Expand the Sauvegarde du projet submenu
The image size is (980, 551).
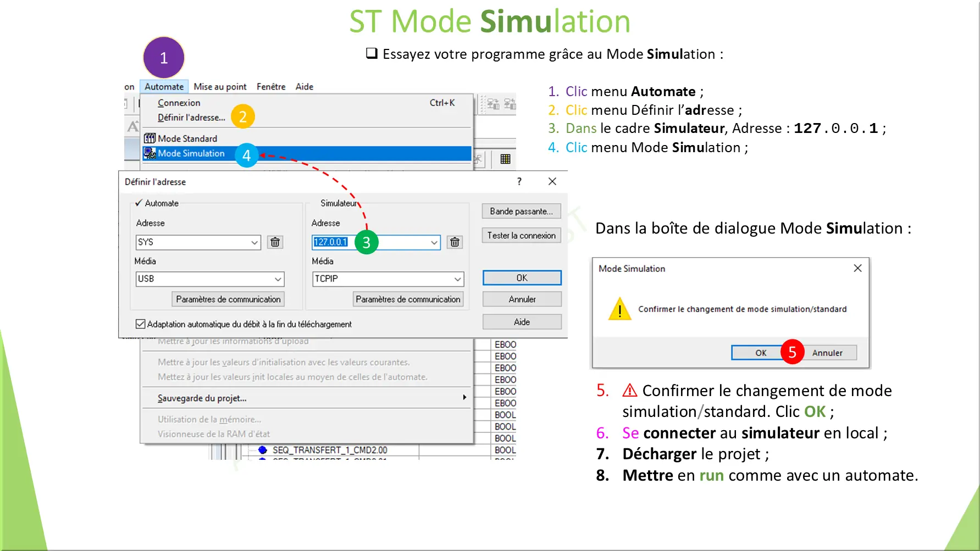click(x=464, y=398)
